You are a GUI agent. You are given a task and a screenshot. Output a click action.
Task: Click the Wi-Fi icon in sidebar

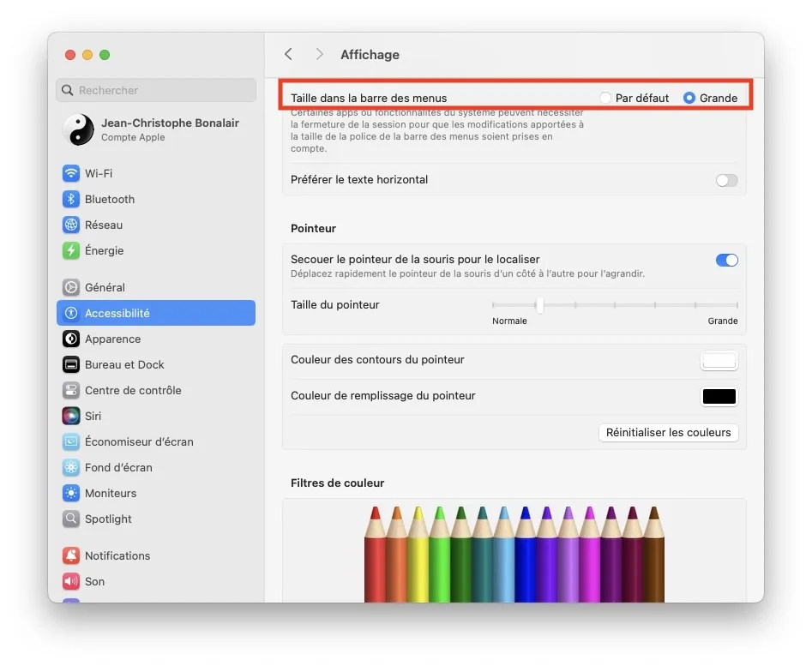coord(71,173)
